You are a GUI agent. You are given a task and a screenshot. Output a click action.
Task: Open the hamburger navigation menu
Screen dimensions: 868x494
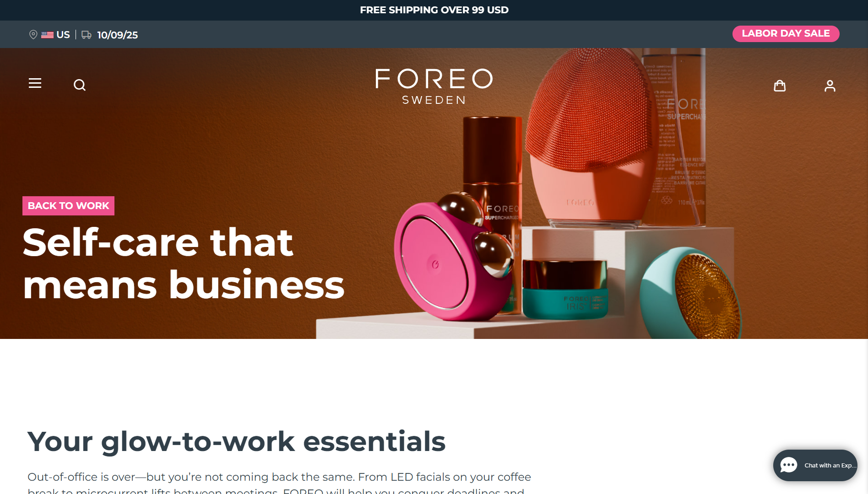[x=35, y=83]
